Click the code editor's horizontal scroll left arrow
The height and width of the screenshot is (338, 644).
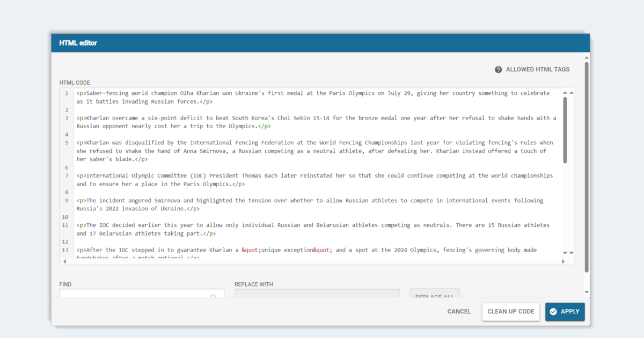pos(64,261)
